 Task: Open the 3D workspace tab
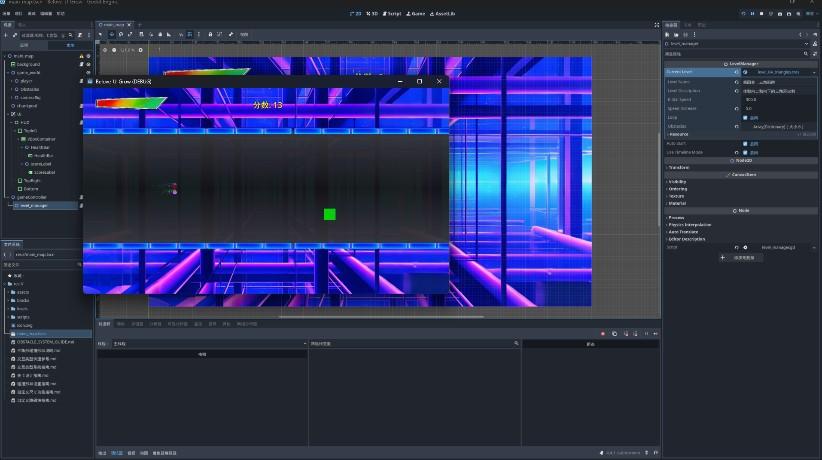tap(372, 14)
